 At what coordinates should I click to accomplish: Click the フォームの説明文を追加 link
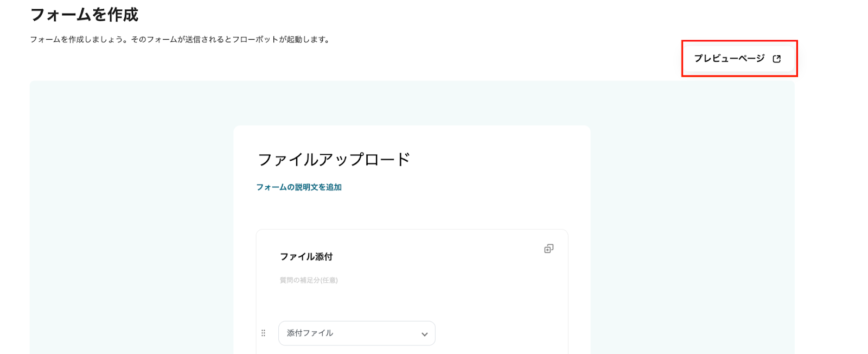click(x=299, y=187)
